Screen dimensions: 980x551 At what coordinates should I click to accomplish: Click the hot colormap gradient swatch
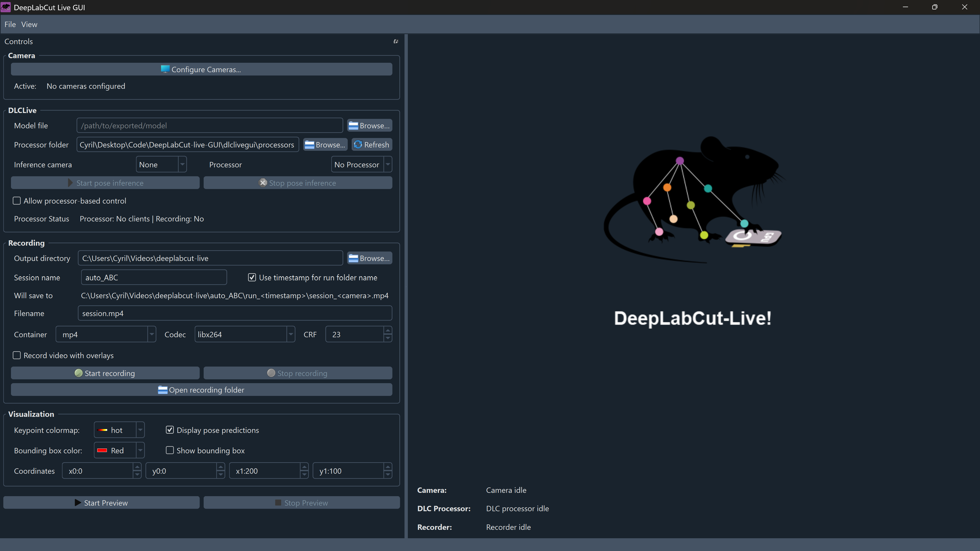[102, 430]
